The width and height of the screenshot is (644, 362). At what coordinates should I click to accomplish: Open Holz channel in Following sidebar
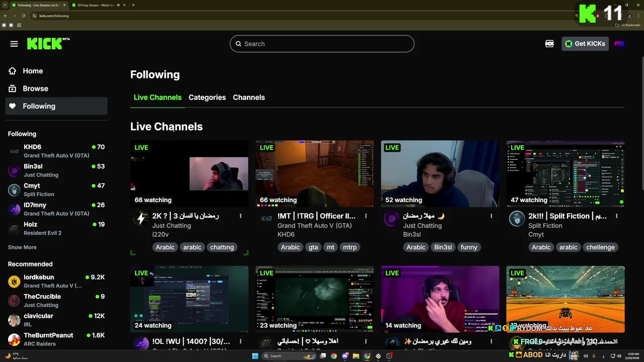(56, 228)
